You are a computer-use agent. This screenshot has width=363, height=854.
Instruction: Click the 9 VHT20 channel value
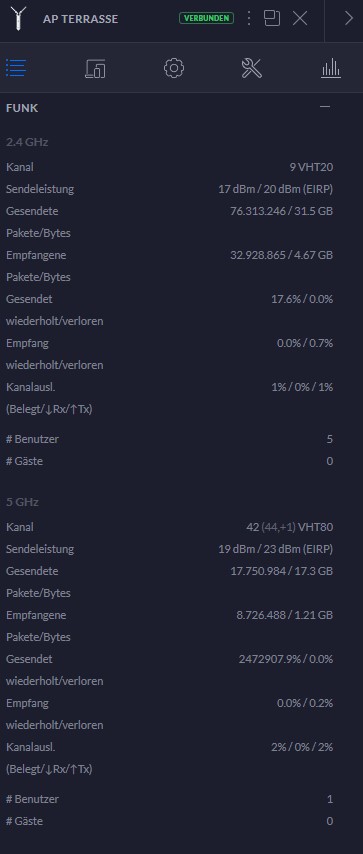311,167
